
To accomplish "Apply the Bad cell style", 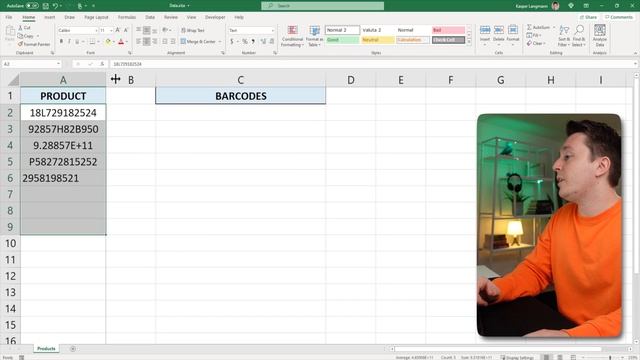I will click(449, 30).
